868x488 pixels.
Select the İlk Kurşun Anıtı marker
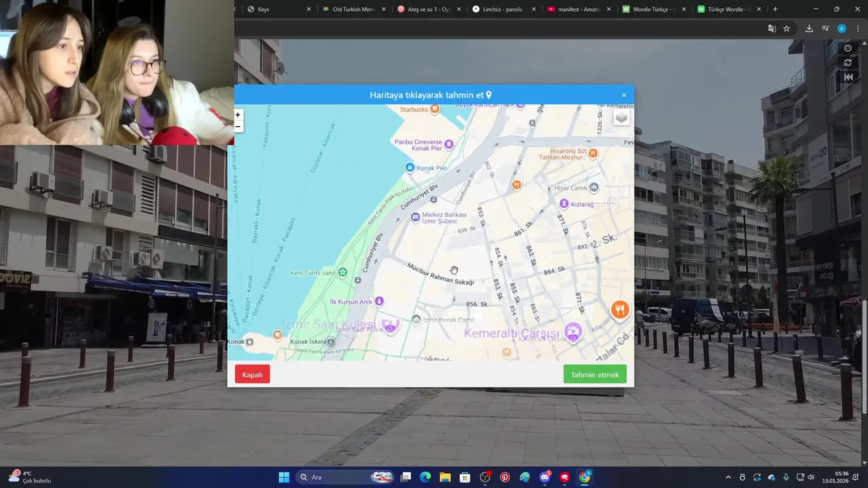pyautogui.click(x=379, y=301)
